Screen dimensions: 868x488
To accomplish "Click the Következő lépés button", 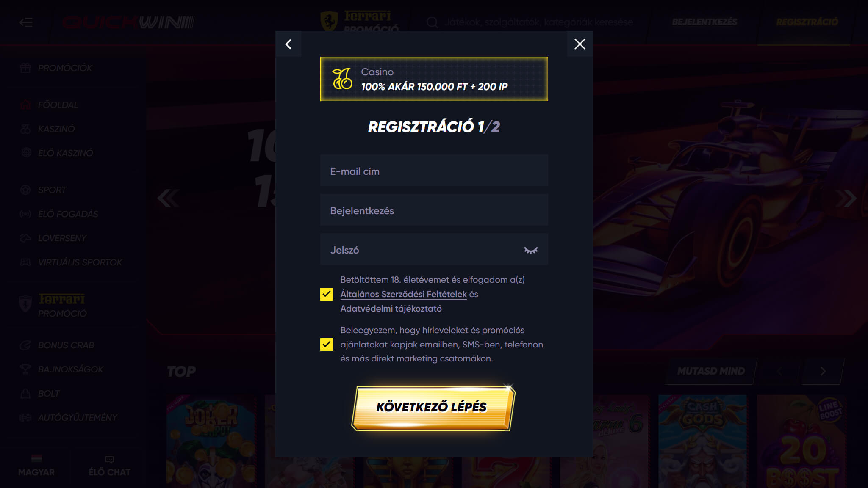I will (433, 408).
